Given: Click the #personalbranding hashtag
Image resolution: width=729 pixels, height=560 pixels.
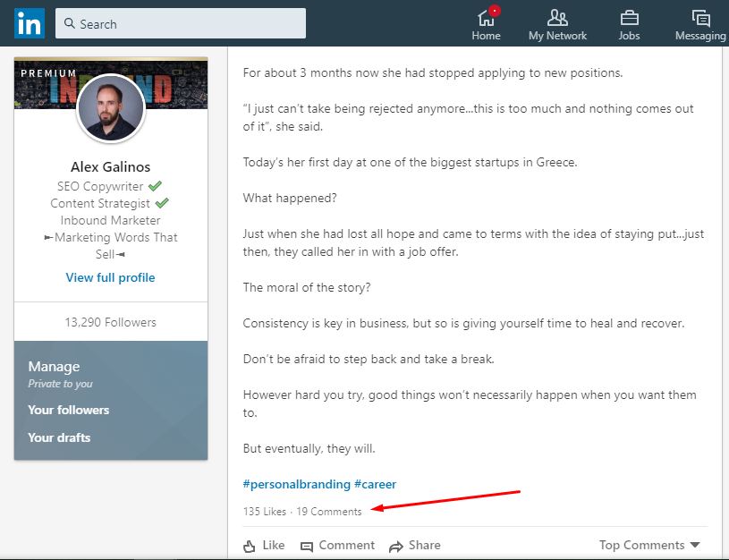Looking at the screenshot, I should tap(297, 484).
